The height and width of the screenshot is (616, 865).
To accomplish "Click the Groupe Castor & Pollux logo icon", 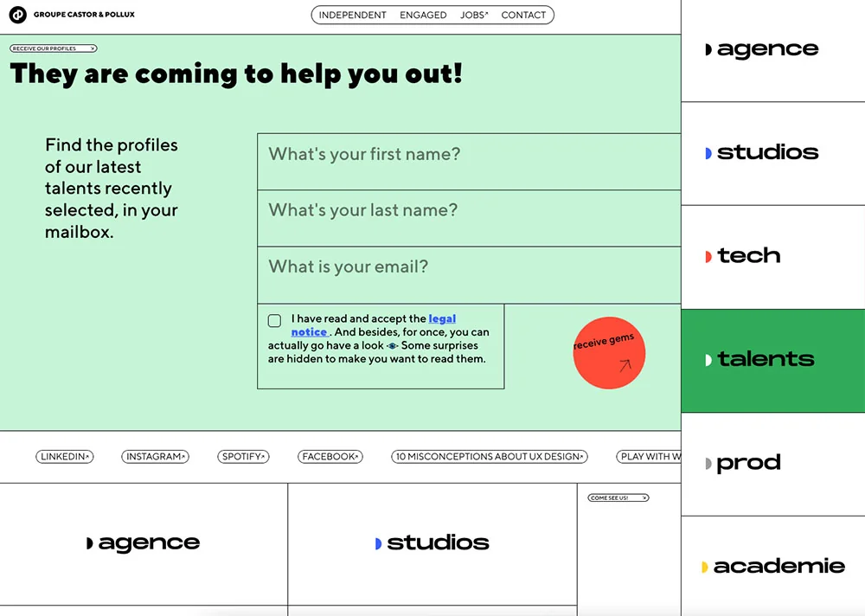I will pos(17,15).
